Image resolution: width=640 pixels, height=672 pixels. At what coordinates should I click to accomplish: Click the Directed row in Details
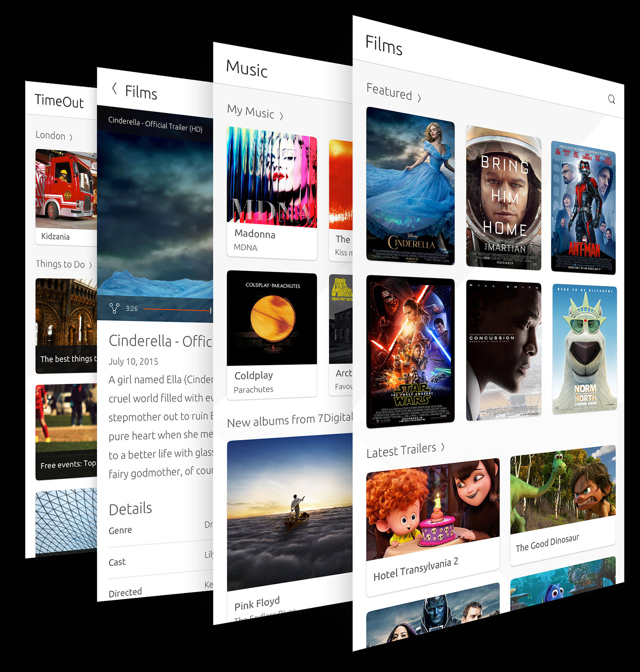click(x=160, y=588)
